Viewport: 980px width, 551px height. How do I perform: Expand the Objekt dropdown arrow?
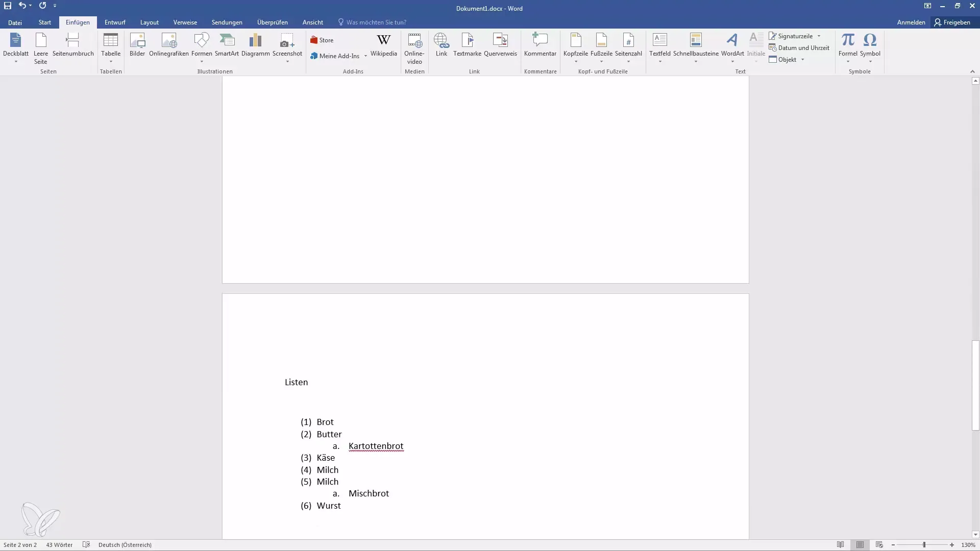pos(802,60)
